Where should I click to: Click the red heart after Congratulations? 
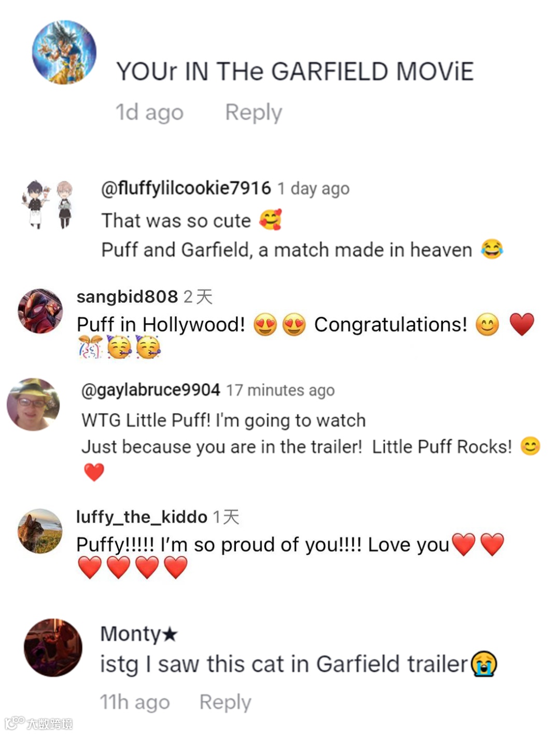point(522,324)
